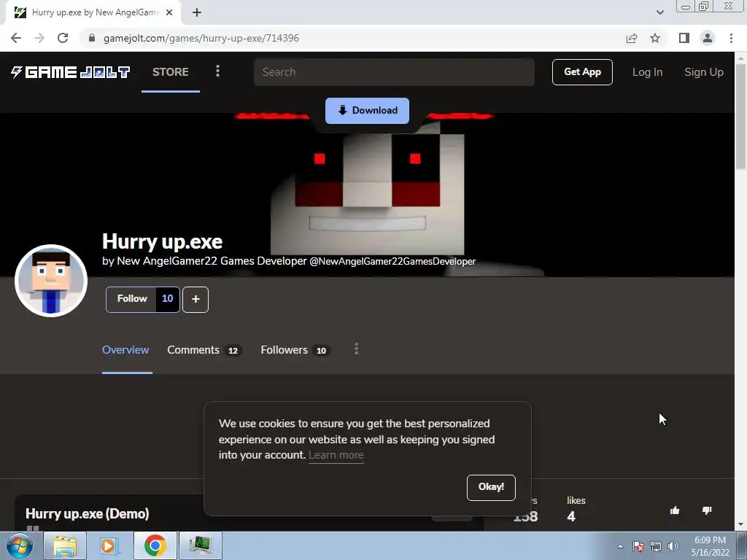Open the three-dot menu after Followers tab
Screen dimensions: 747x560
tap(356, 349)
